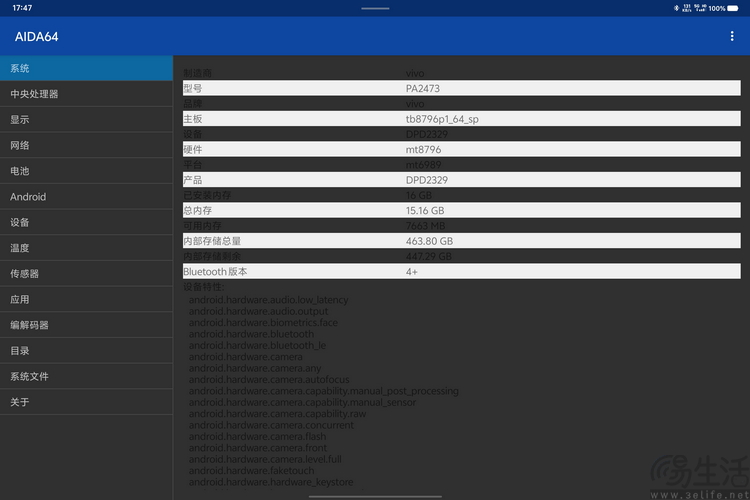Tap android.hardware.audio.low_latency entry

[x=268, y=300]
